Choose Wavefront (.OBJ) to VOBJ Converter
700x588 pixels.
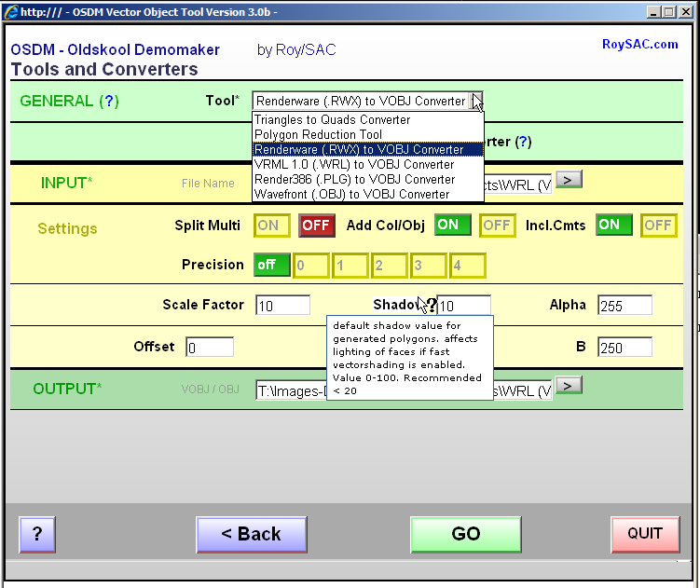368,194
